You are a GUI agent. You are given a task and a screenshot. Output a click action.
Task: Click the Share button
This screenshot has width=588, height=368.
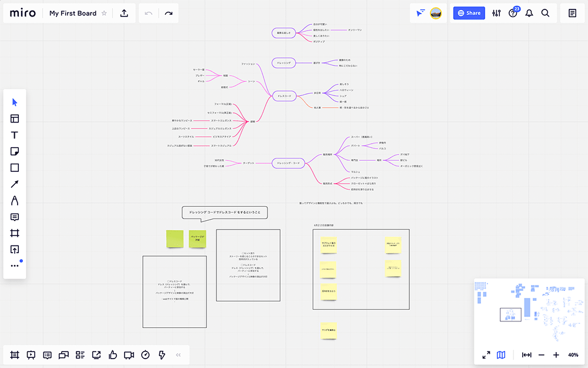click(469, 13)
